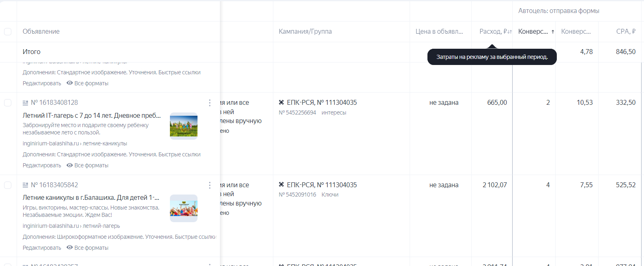Click ad-type icon beside № 16183405842
This screenshot has height=266, width=644.
click(x=25, y=185)
